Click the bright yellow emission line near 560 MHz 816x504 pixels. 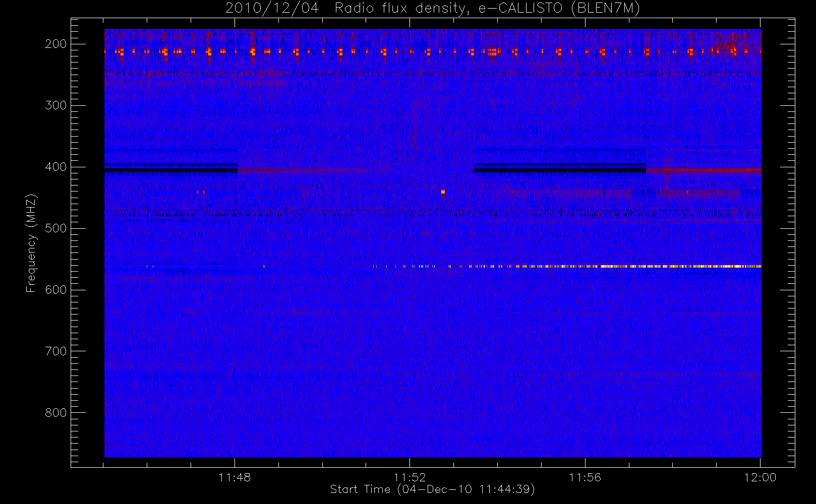click(567, 266)
